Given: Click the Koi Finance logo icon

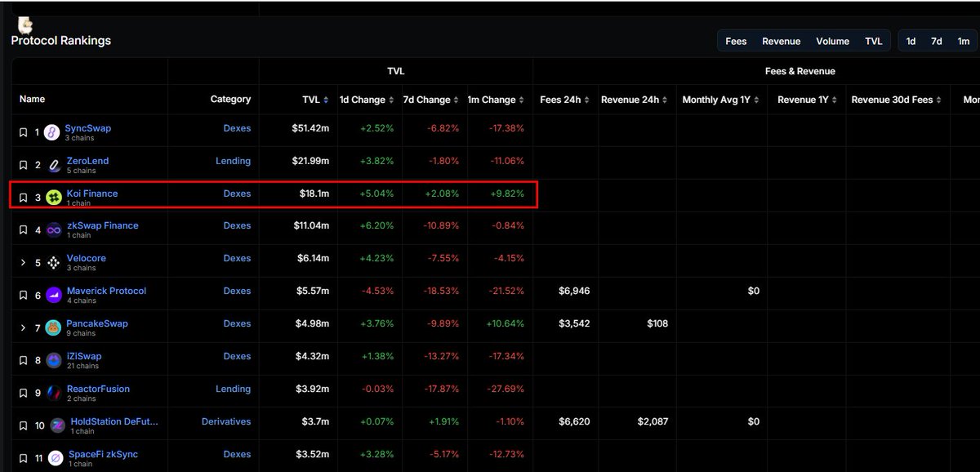Looking at the screenshot, I should coord(54,197).
